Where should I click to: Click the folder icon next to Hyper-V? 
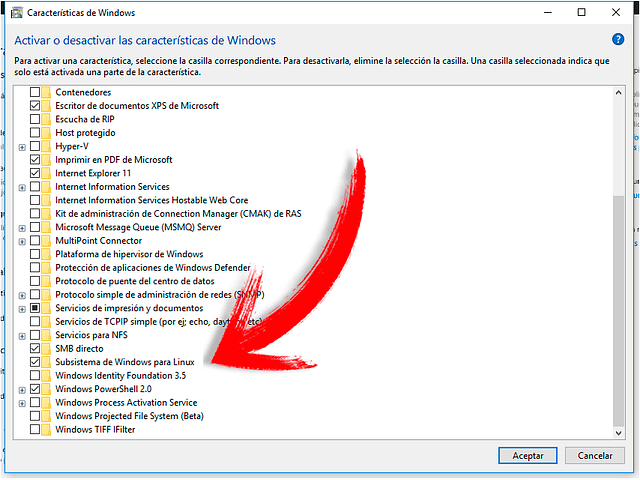tap(46, 146)
